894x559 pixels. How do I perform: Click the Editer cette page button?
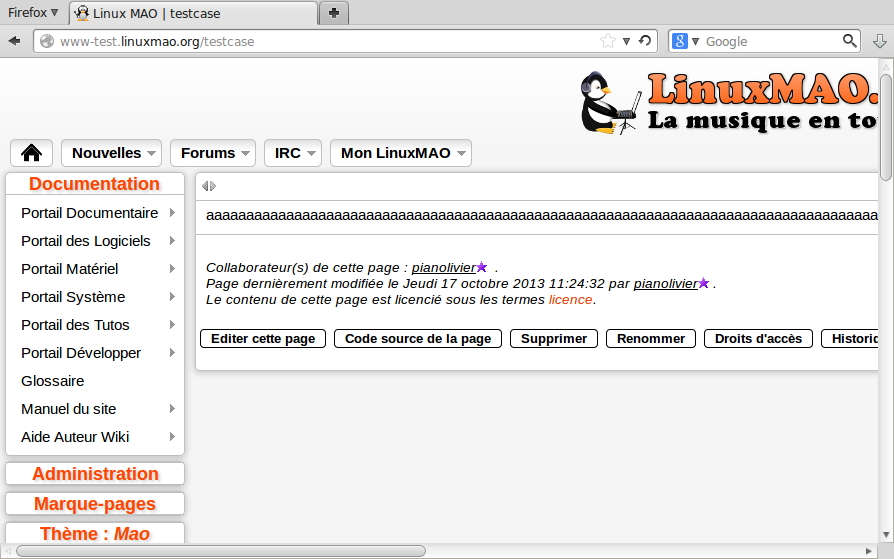point(263,338)
